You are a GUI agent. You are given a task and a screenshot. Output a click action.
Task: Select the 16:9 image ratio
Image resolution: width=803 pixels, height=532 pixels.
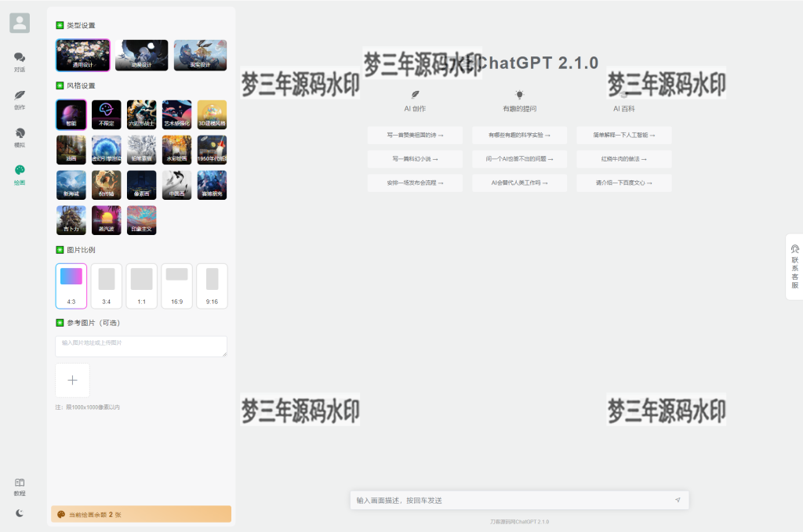tap(176, 286)
